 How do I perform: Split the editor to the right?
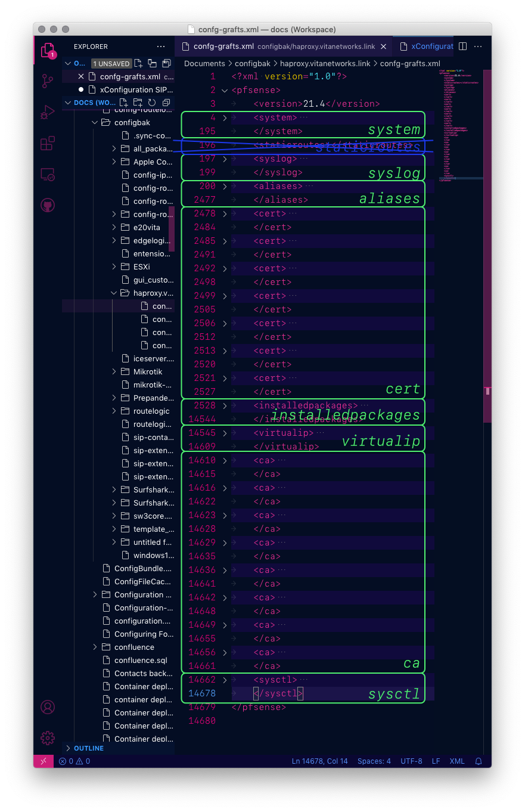462,47
